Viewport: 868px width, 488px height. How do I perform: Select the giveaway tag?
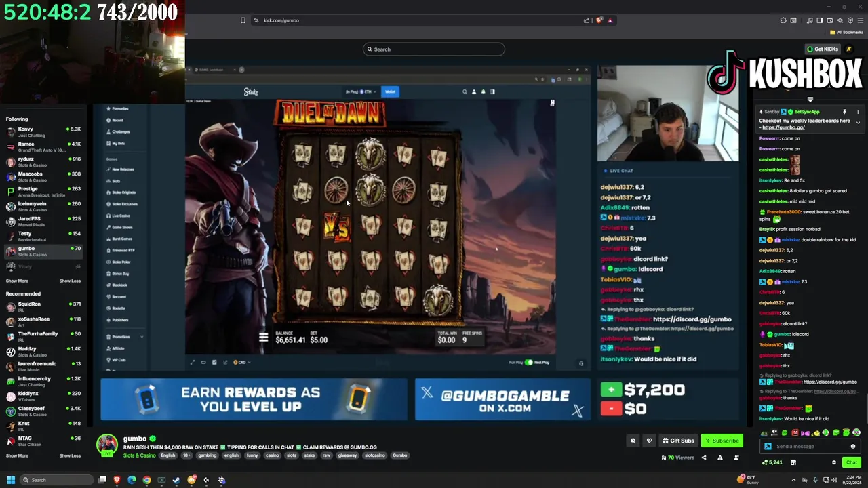(348, 455)
